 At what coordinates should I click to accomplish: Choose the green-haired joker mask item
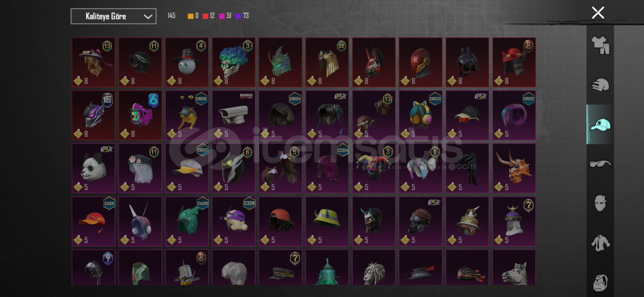click(x=234, y=62)
